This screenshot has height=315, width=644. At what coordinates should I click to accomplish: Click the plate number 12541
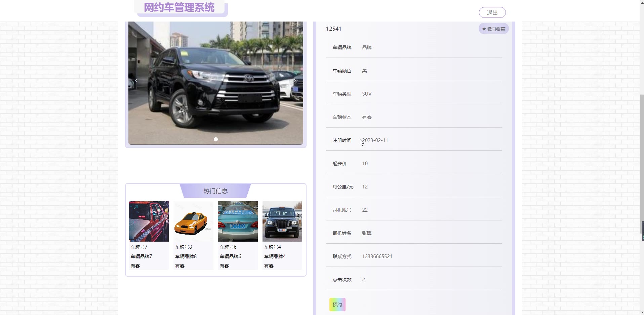[333, 29]
